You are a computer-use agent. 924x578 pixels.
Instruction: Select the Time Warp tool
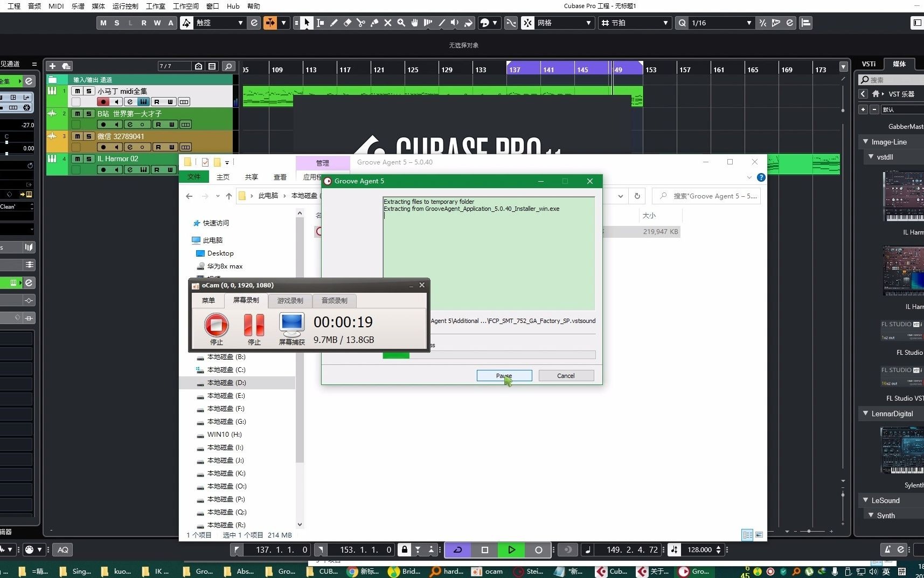428,23
